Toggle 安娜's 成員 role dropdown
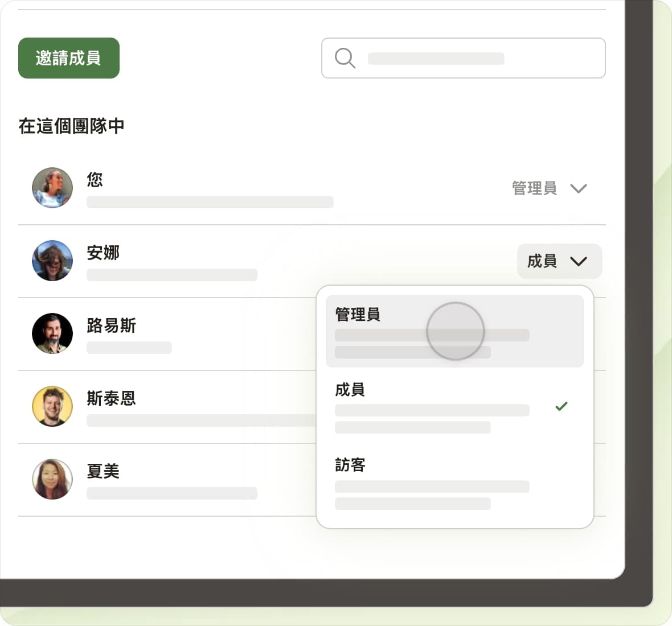 point(542,261)
